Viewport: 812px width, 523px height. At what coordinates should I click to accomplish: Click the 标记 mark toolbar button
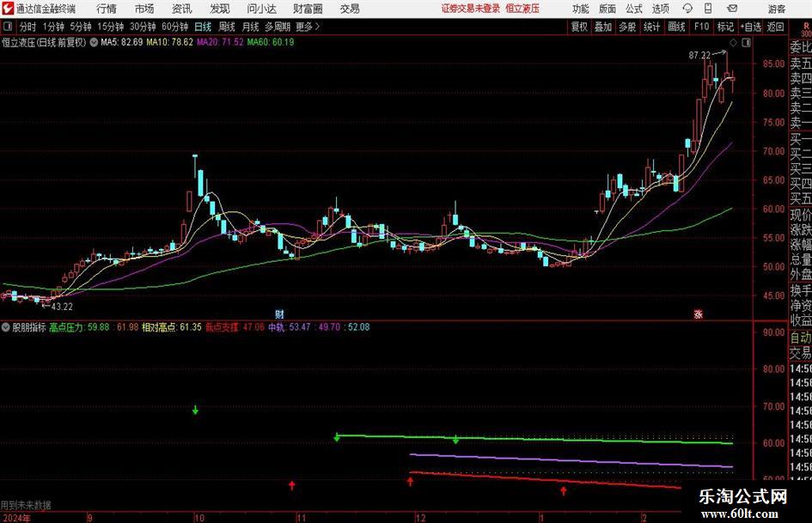[725, 27]
